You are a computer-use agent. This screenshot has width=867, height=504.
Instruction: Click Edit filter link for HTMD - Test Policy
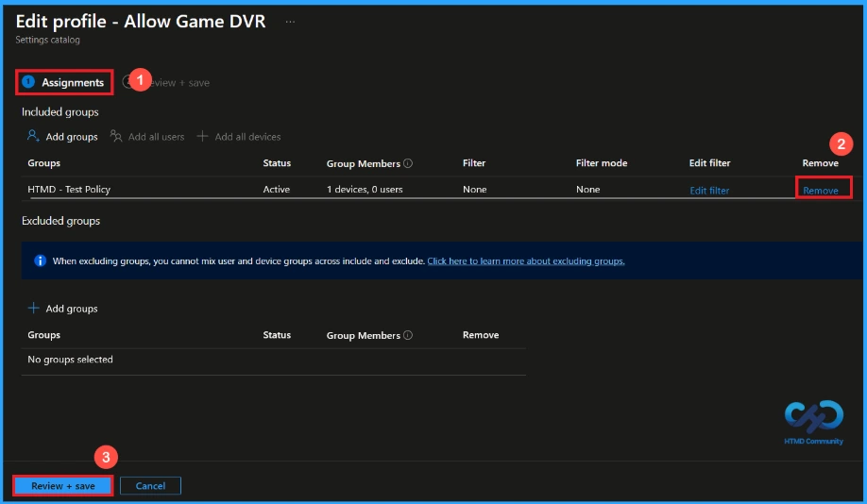coord(709,190)
